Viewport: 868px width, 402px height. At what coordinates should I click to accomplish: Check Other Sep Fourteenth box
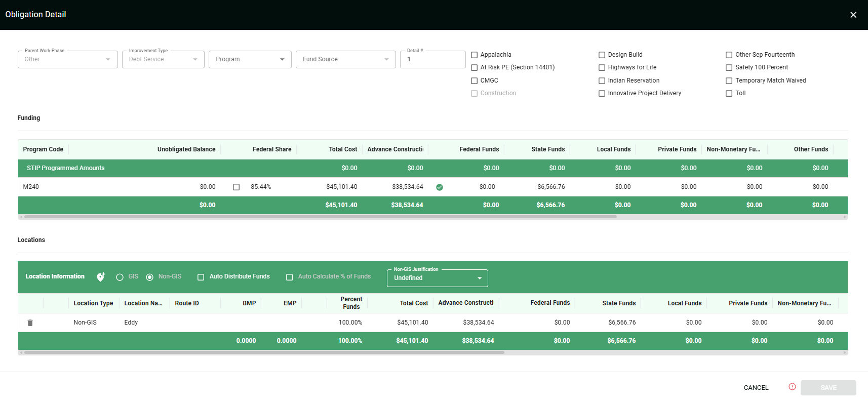[729, 55]
